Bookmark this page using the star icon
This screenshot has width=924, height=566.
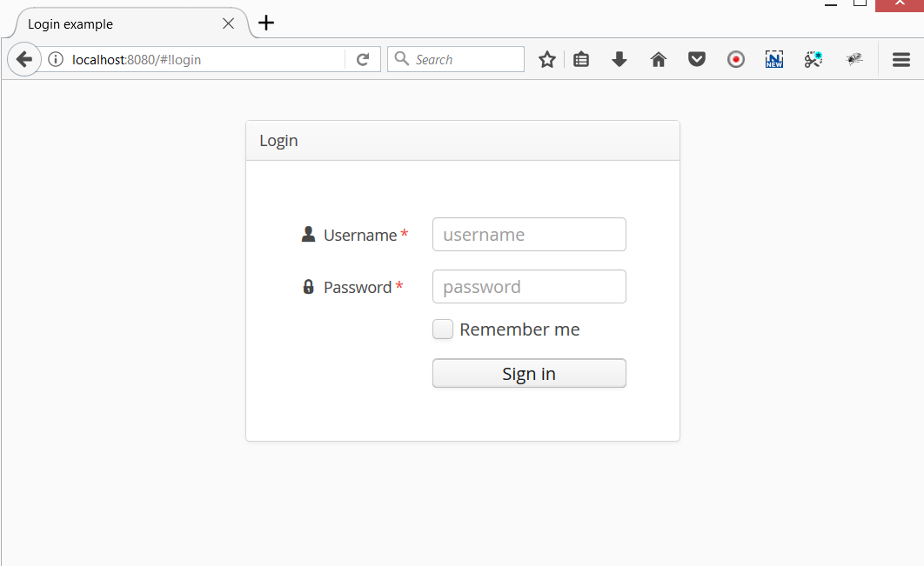tap(547, 59)
